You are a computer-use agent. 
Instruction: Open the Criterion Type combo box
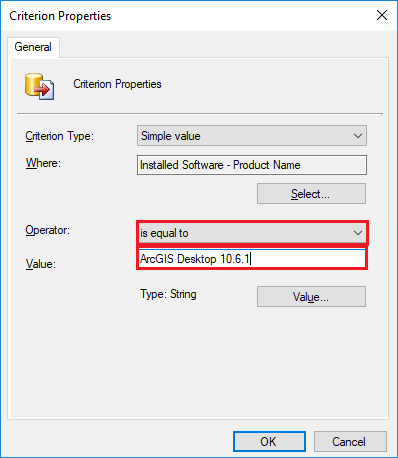252,136
